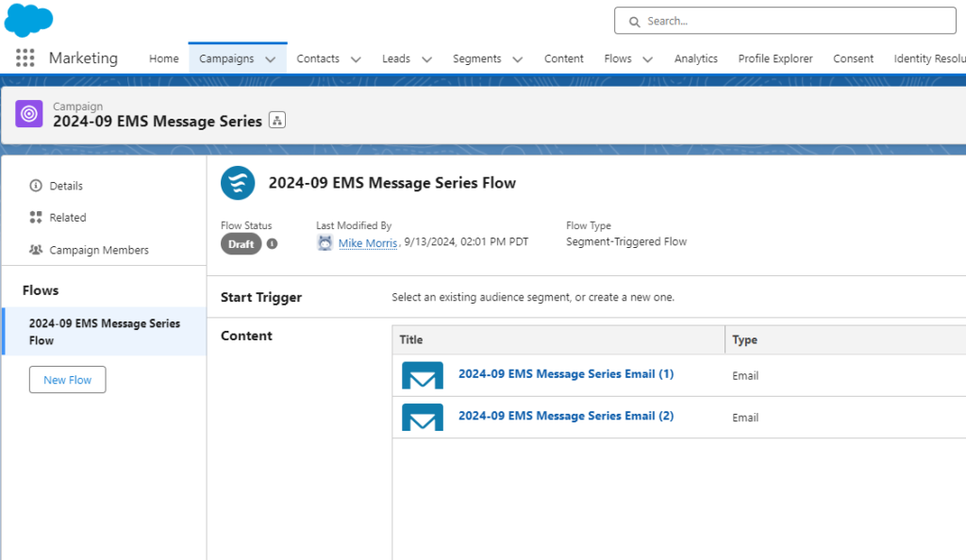The height and width of the screenshot is (560, 966).
Task: Click the purple Campaign target icon
Action: tap(29, 114)
